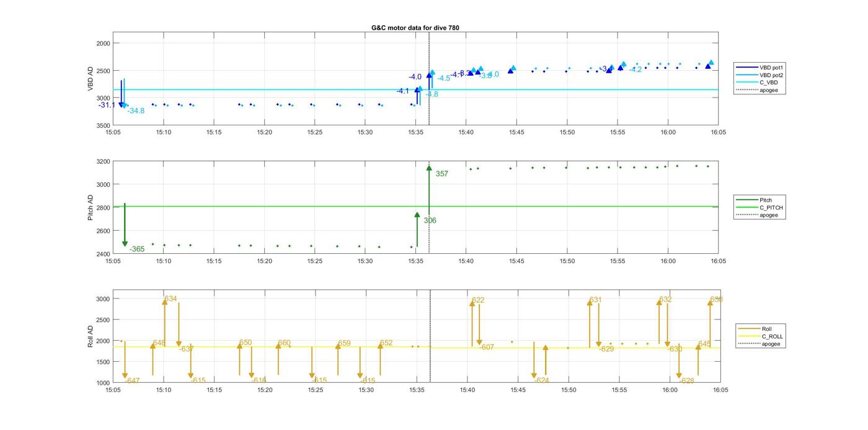Click the '-4.2' VBD annotation

tap(635, 69)
